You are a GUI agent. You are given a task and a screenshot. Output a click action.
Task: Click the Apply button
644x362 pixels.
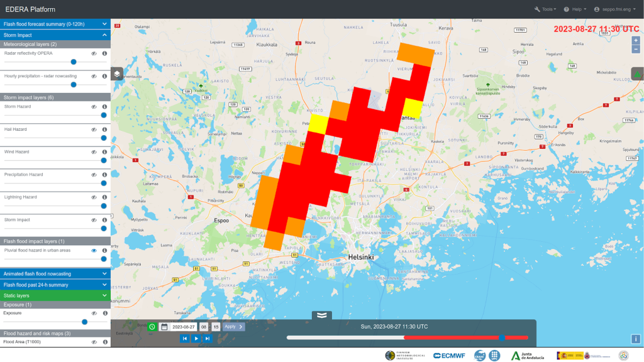(x=233, y=327)
